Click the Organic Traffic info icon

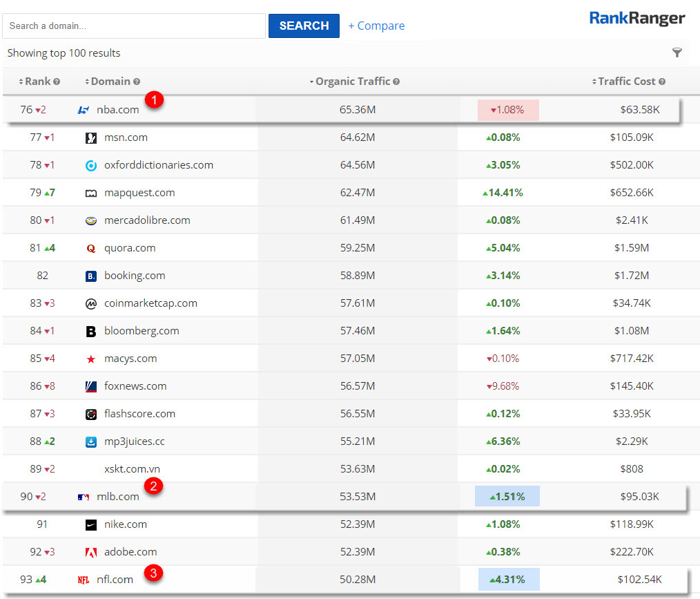coord(396,82)
